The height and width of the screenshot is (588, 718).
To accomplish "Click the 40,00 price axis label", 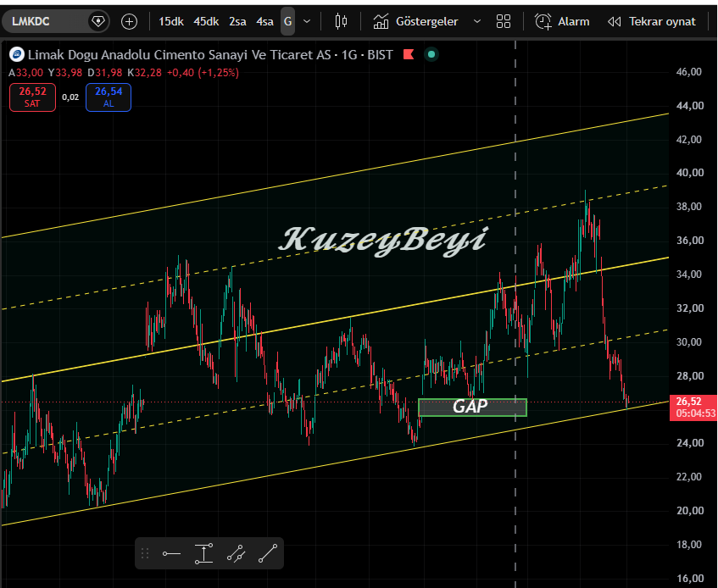I will tap(688, 173).
